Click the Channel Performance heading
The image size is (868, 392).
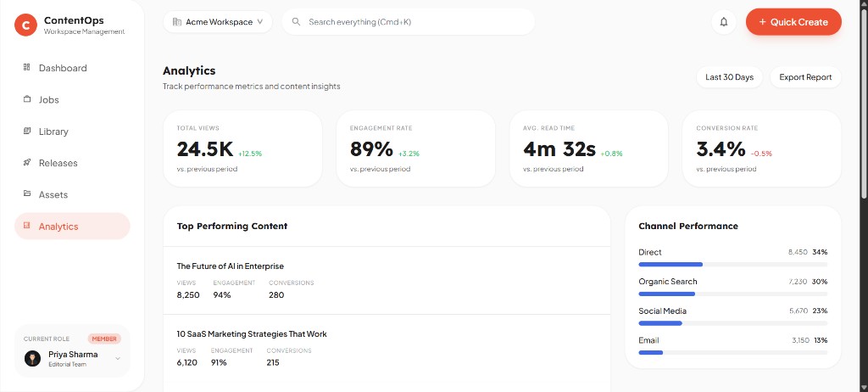pos(688,227)
